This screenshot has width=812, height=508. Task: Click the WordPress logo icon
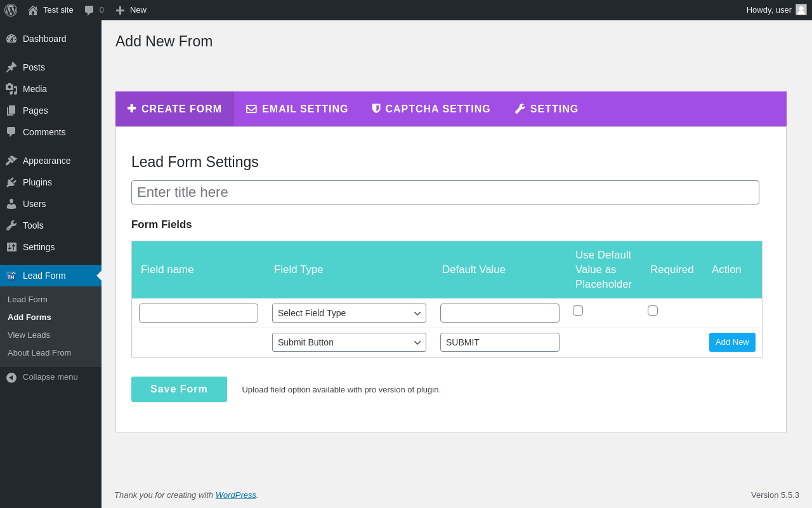[11, 10]
